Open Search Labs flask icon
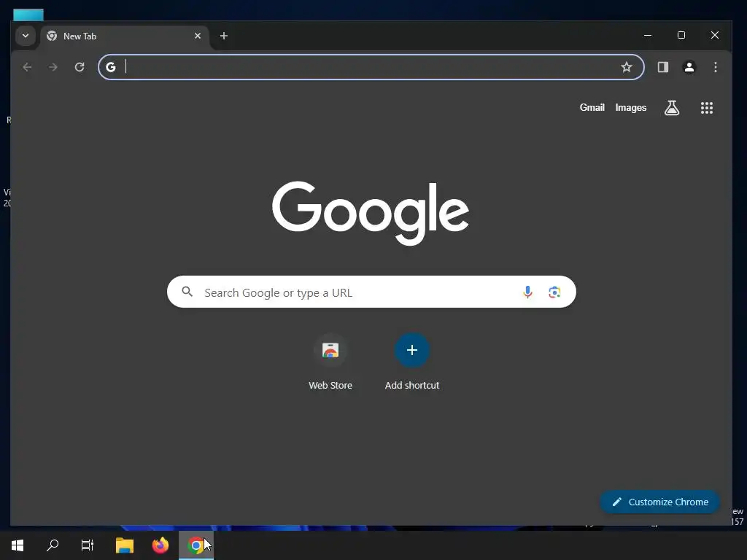The image size is (747, 560). [672, 108]
